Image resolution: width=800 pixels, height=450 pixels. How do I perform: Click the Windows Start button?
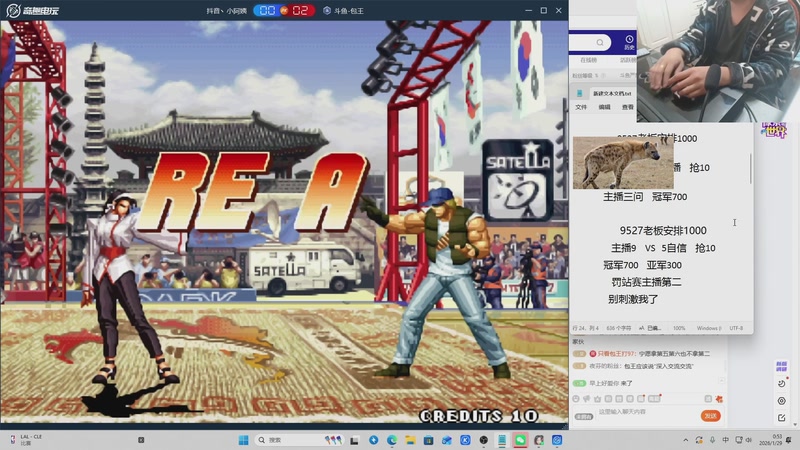pos(243,440)
